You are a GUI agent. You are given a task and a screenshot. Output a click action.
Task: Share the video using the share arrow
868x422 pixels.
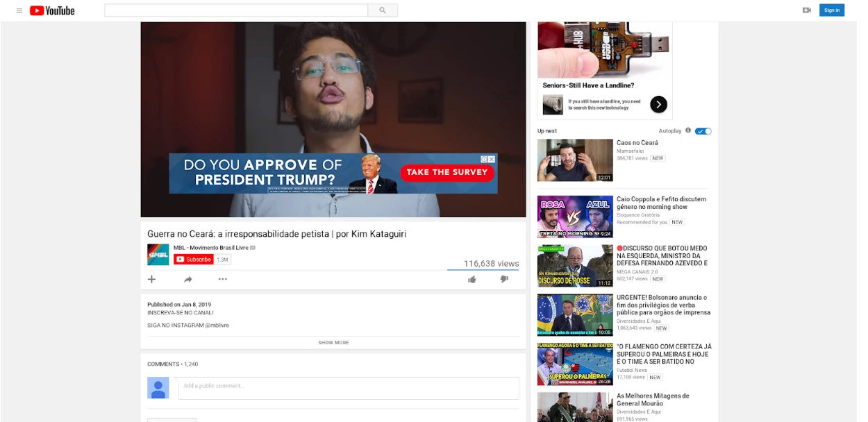click(x=187, y=279)
